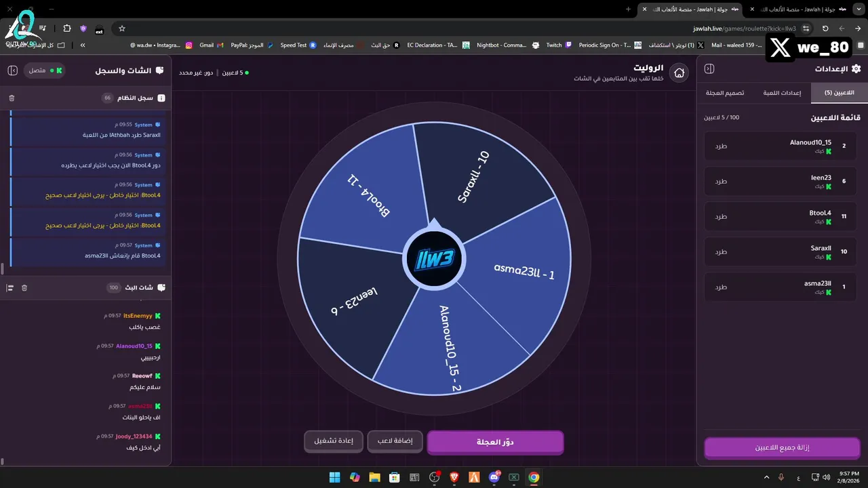Show more bookmarks with chevron
868x488 pixels.
(83, 45)
